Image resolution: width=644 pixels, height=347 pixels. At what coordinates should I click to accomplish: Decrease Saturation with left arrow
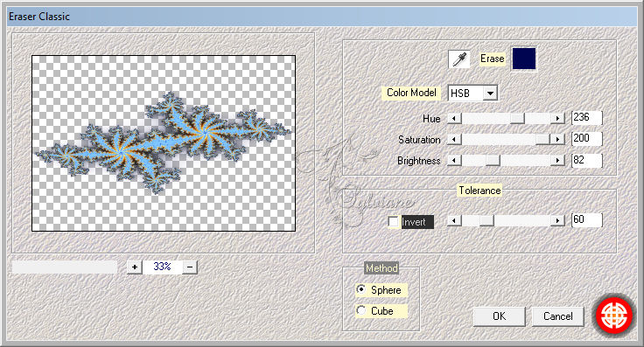click(454, 140)
